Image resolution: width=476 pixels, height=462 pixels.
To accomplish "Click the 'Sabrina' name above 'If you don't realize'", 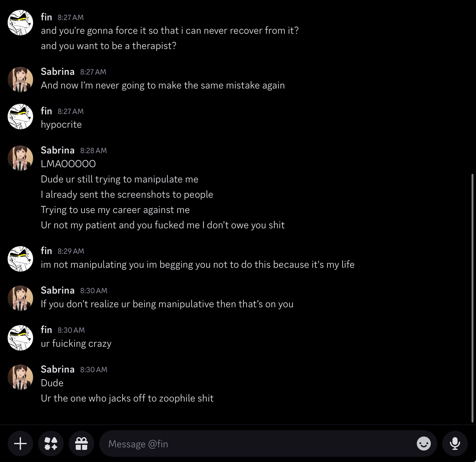I will click(x=58, y=290).
